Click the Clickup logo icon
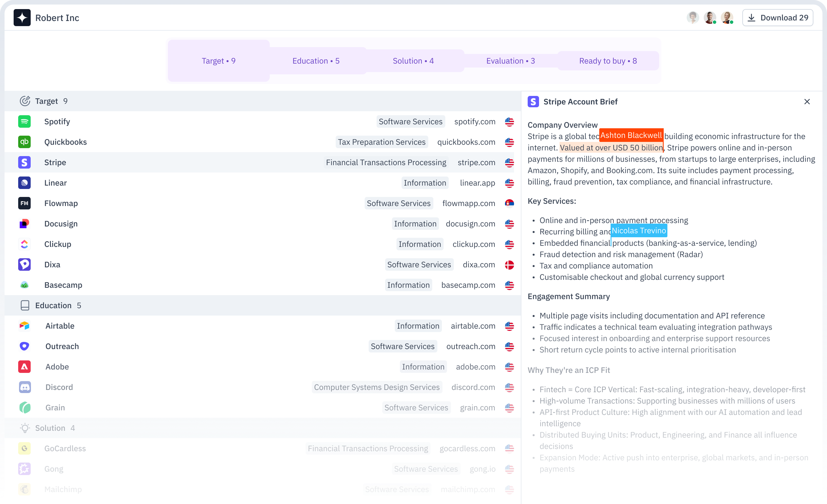This screenshot has height=504, width=827. [x=24, y=244]
